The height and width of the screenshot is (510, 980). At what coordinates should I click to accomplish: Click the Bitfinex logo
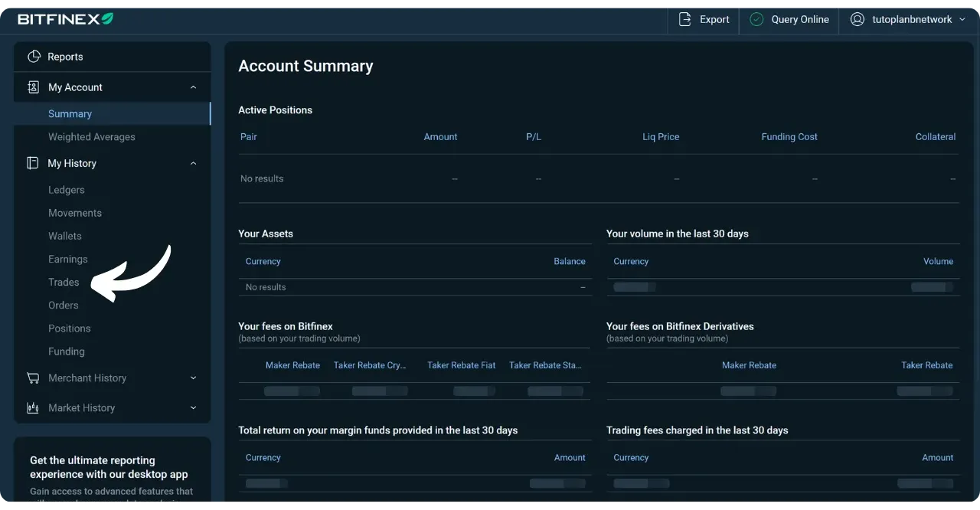[65, 19]
